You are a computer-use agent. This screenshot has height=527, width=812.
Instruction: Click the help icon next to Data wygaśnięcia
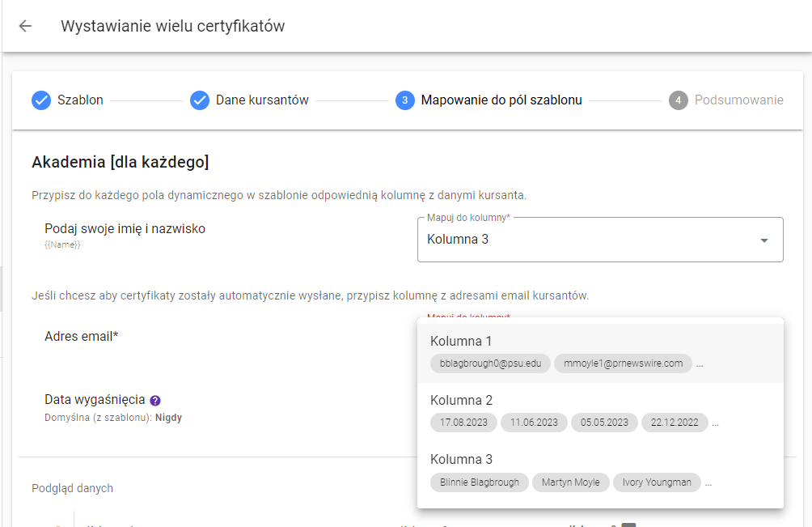154,400
